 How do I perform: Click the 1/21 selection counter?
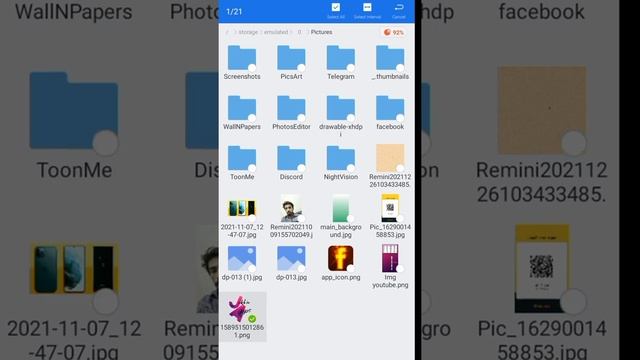pos(234,12)
